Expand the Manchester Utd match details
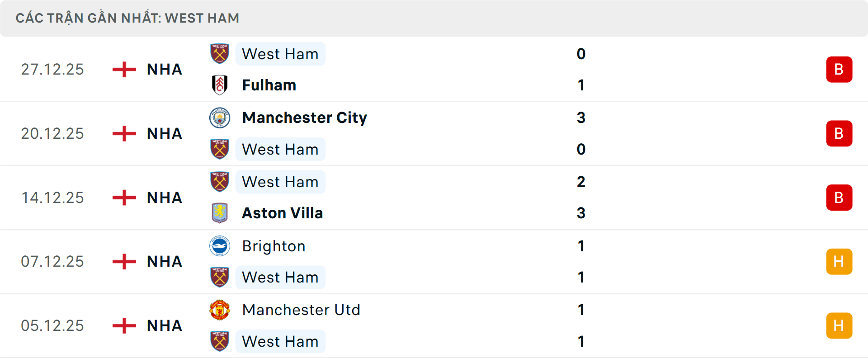 [x=434, y=325]
